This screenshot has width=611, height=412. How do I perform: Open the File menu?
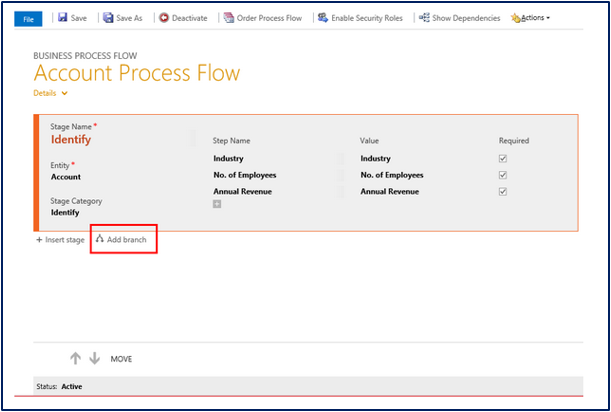click(29, 18)
